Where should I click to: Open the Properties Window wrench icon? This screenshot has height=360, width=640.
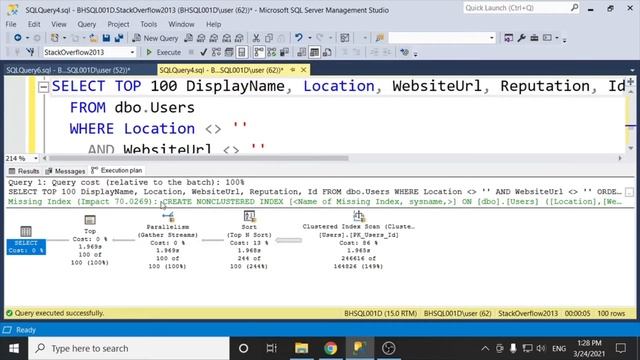click(521, 38)
